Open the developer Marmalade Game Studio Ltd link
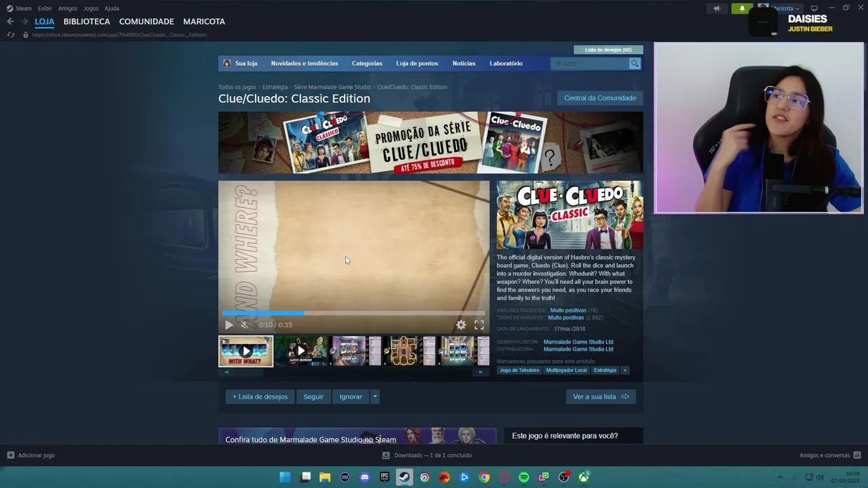 coord(578,342)
